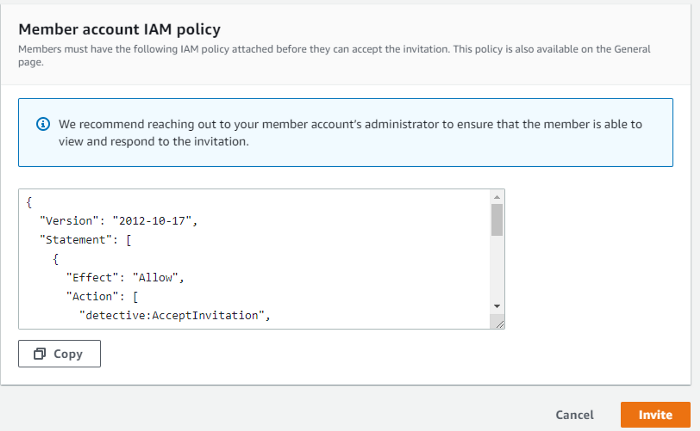Click the "Action": [ line in the policy
This screenshot has width=700, height=431.
[x=106, y=296]
